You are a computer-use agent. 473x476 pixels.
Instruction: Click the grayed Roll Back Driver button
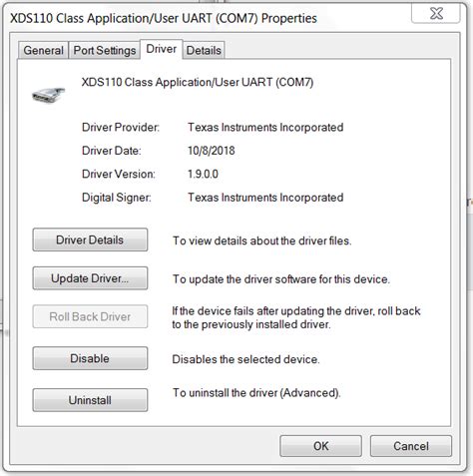pos(90,316)
